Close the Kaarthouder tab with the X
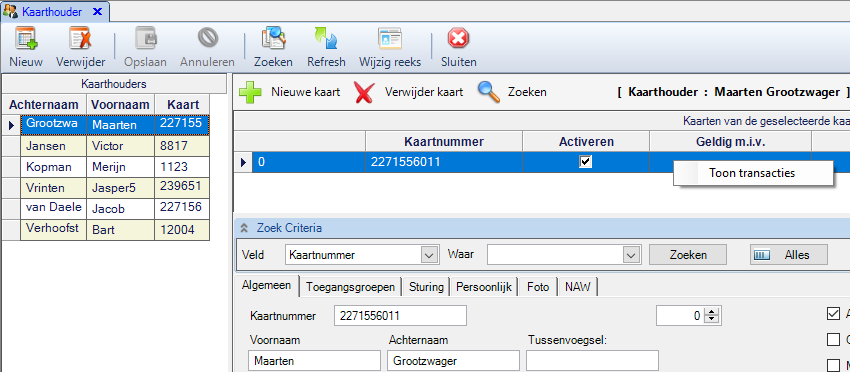This screenshot has width=850, height=372. click(97, 11)
